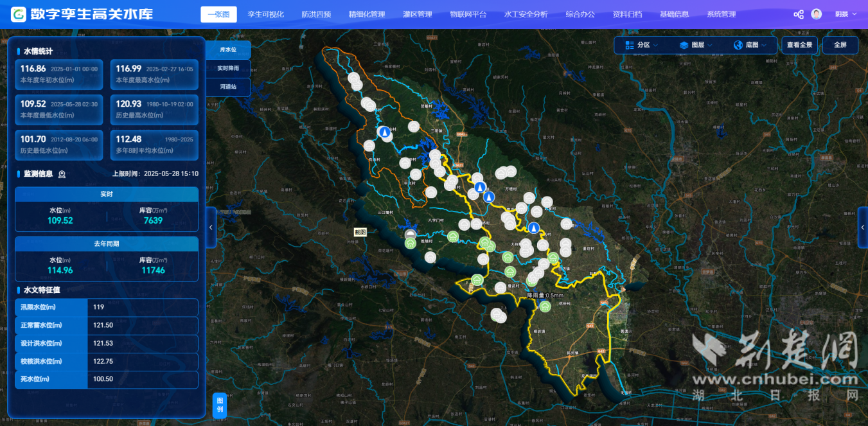This screenshot has height=426, width=868.
Task: Open the 孪生可视化 menu
Action: (x=265, y=14)
